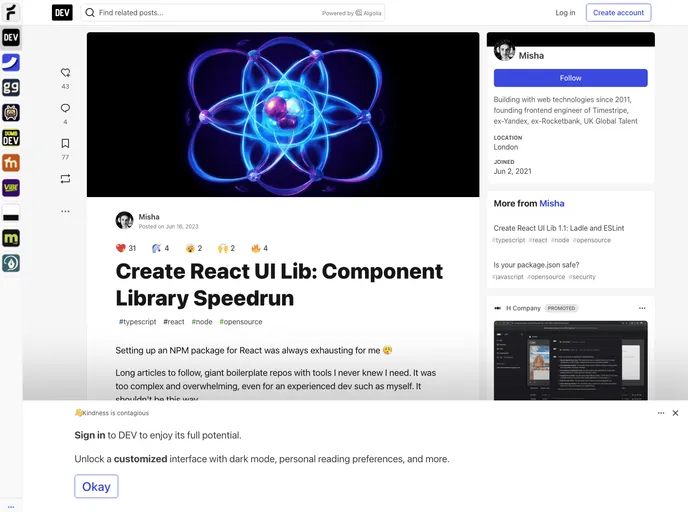The width and height of the screenshot is (688, 512).
Task: Open the DUMB DEV community icon
Action: tap(11, 138)
